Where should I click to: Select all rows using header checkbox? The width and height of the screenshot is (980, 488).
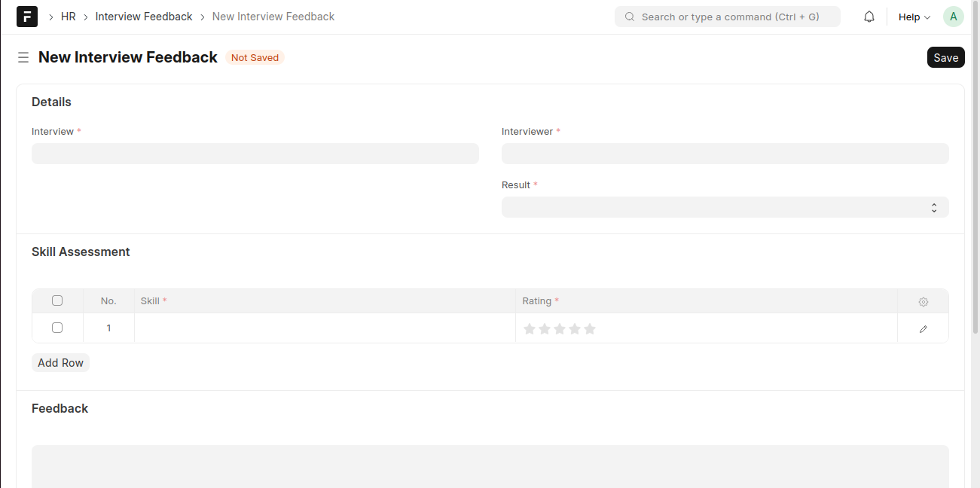click(57, 300)
